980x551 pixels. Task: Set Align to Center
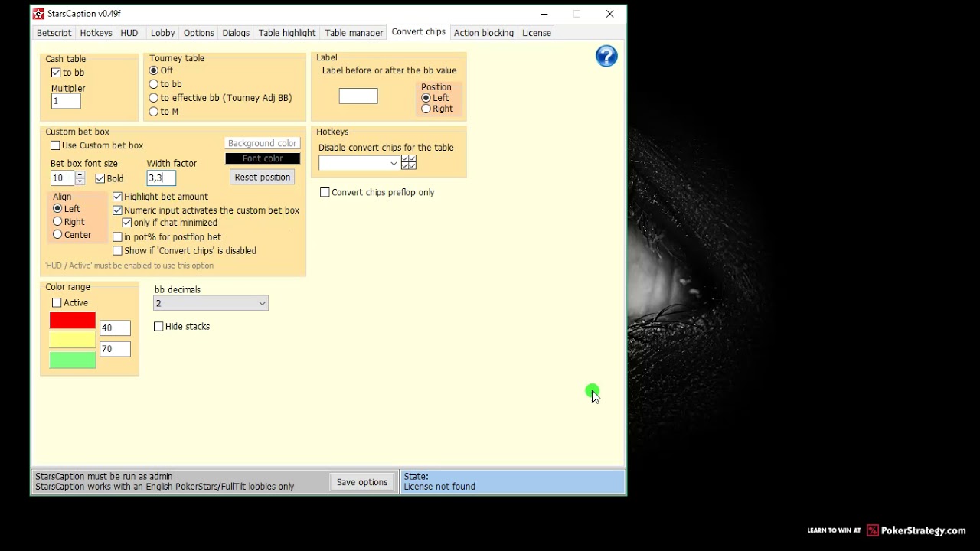click(57, 235)
